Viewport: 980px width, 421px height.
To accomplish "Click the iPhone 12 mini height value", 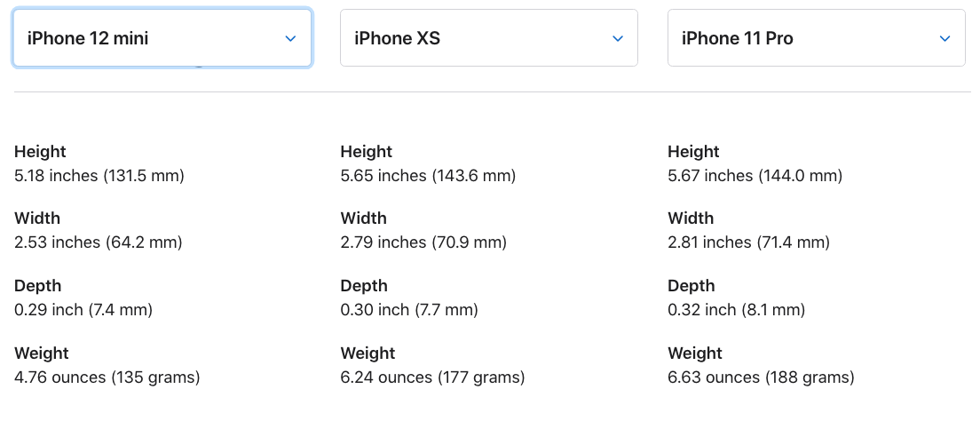I will (99, 176).
